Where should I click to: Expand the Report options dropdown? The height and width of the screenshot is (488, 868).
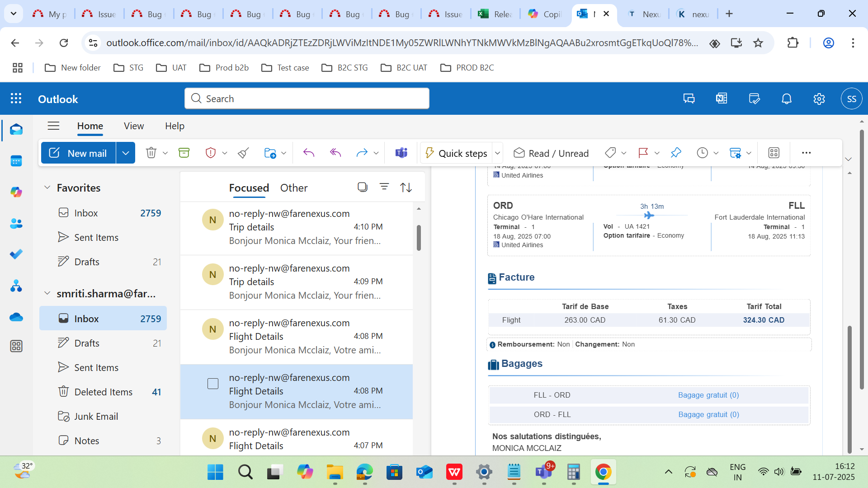click(x=225, y=153)
